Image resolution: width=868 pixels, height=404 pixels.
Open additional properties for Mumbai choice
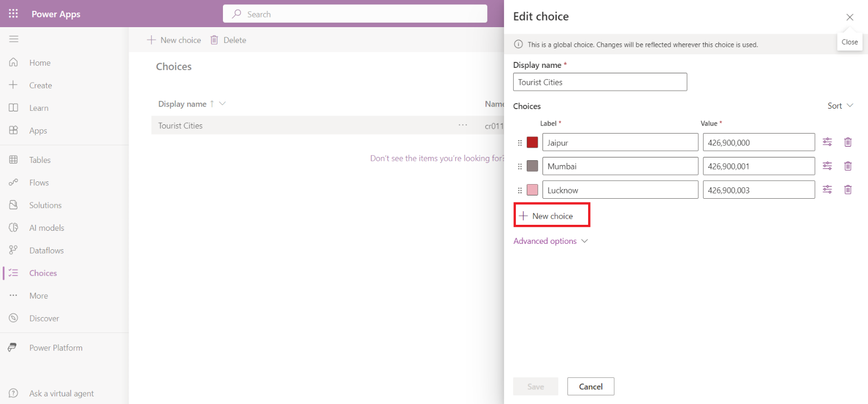tap(827, 166)
